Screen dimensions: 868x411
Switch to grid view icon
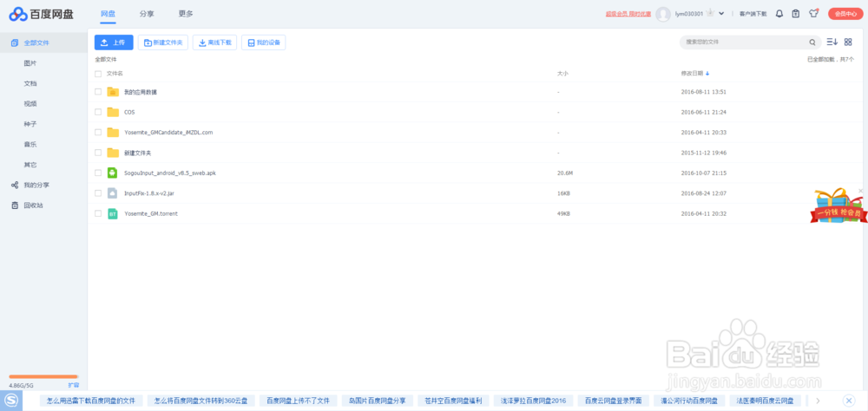[848, 42]
